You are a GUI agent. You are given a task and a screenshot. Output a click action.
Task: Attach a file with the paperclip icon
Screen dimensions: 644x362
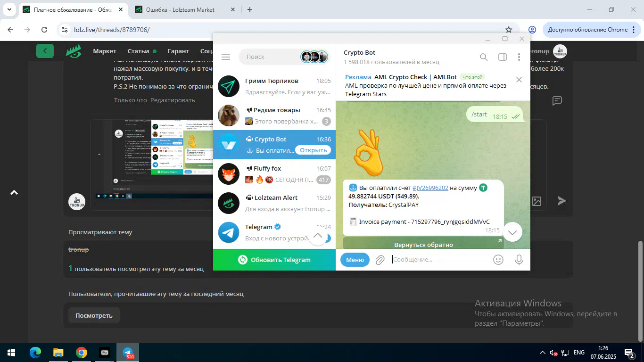(380, 260)
